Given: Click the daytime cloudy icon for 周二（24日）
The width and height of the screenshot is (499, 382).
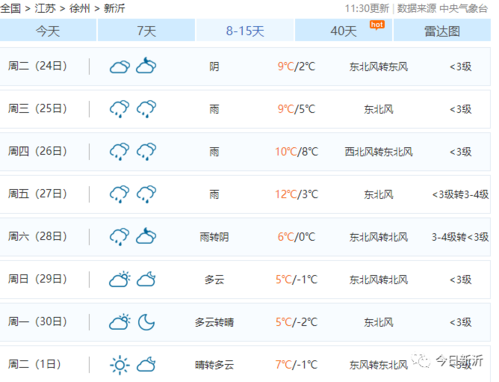Looking at the screenshot, I should pyautogui.click(x=120, y=66).
